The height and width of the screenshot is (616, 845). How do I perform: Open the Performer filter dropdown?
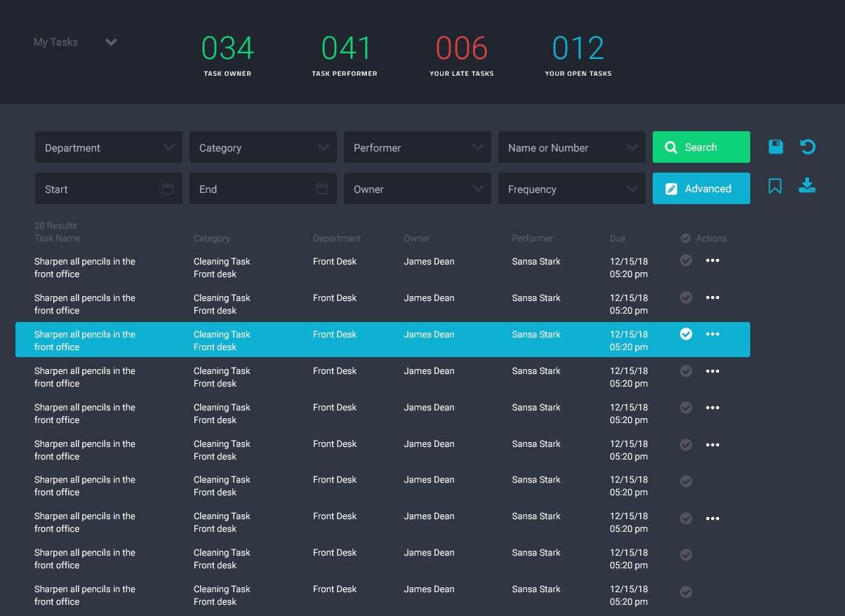click(418, 147)
